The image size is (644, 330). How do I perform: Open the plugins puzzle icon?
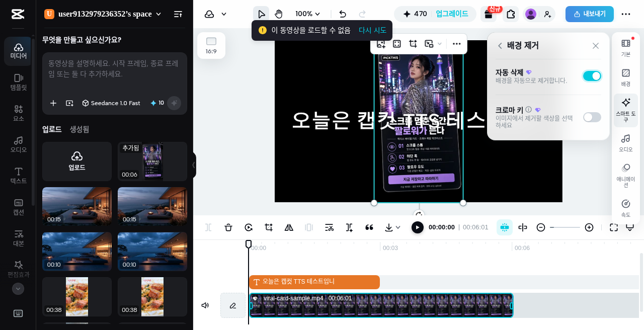pyautogui.click(x=511, y=14)
